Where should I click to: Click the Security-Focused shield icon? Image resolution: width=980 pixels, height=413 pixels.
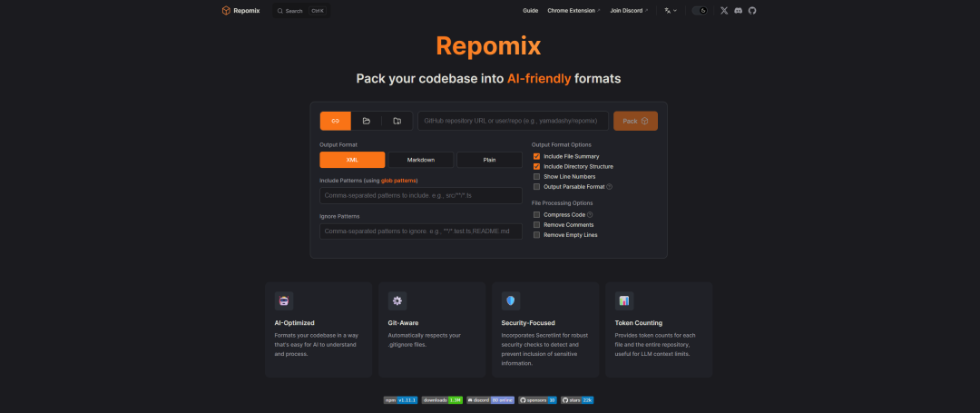pyautogui.click(x=511, y=301)
